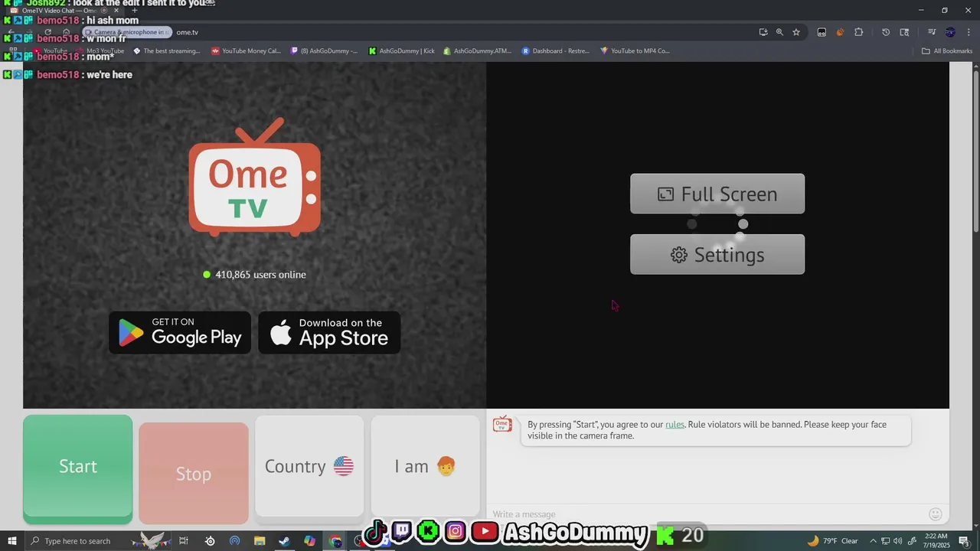The image size is (980, 551).
Task: Click the tab search icon in toolbar
Action: click(904, 32)
